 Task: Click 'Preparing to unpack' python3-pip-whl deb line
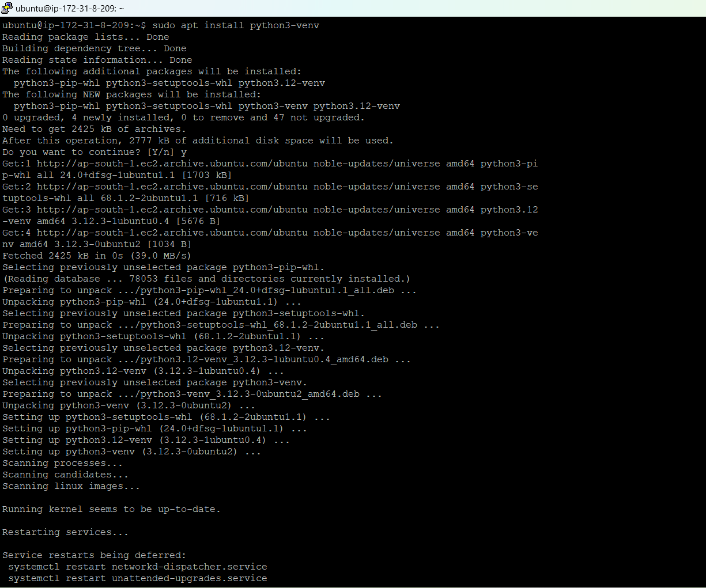[x=210, y=290]
